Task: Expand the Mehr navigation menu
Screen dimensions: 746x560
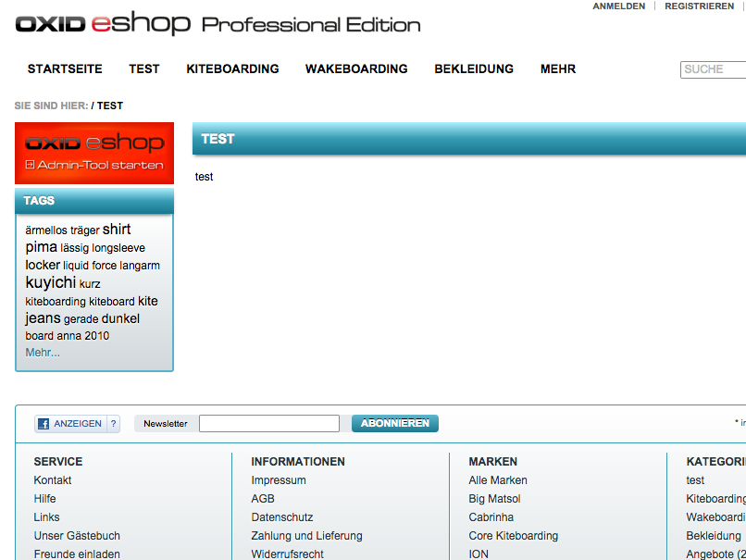Action: (558, 69)
